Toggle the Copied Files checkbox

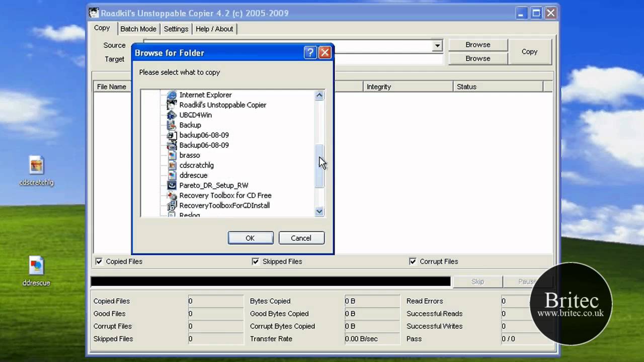pos(99,261)
